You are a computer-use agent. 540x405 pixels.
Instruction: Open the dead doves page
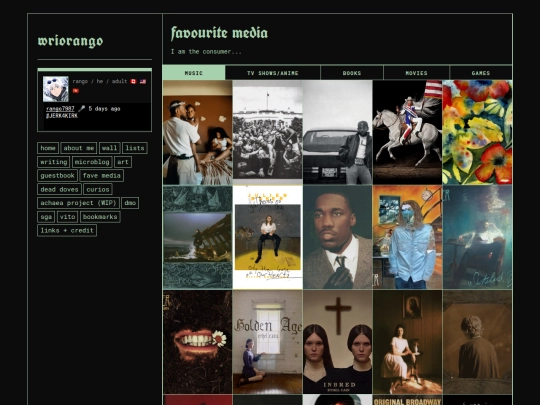pos(59,189)
